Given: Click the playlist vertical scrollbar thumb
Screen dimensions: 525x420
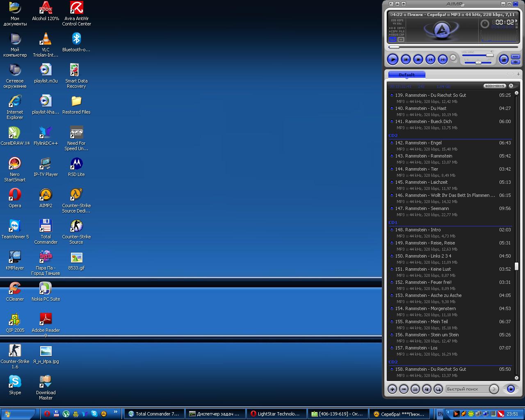Looking at the screenshot, I should 516,266.
